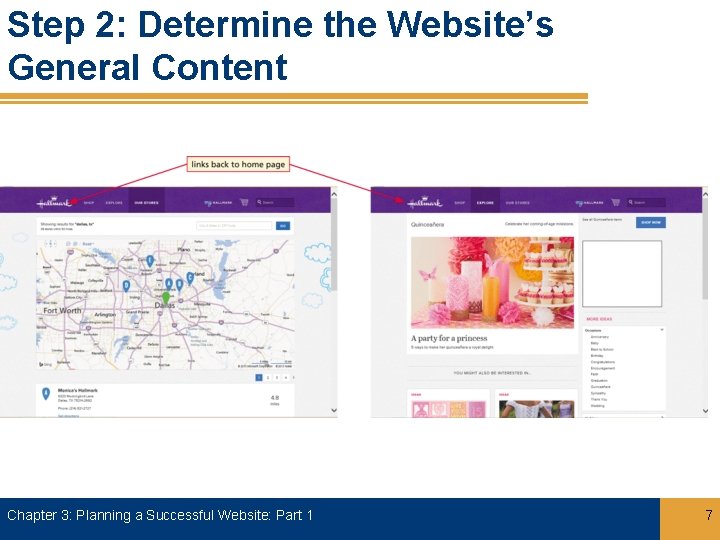Screen dimensions: 720x540
Task: Open SHOP menu in left page
Action: pos(89,202)
